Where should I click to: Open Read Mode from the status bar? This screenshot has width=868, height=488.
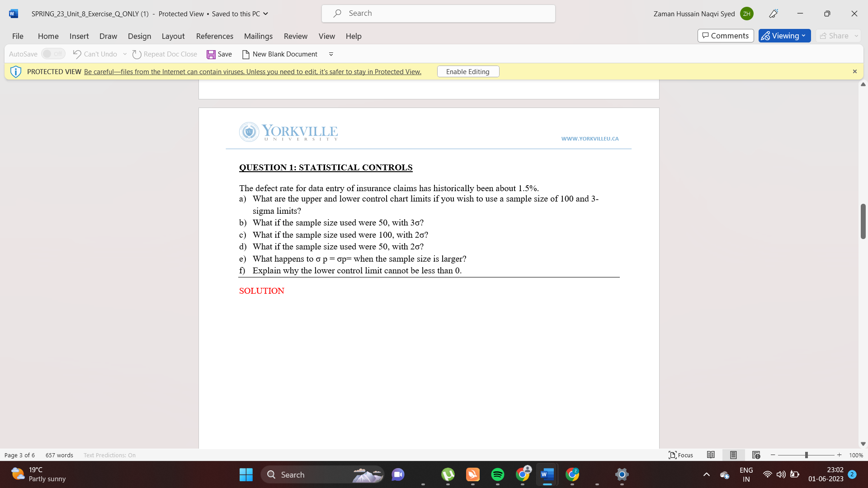click(711, 455)
